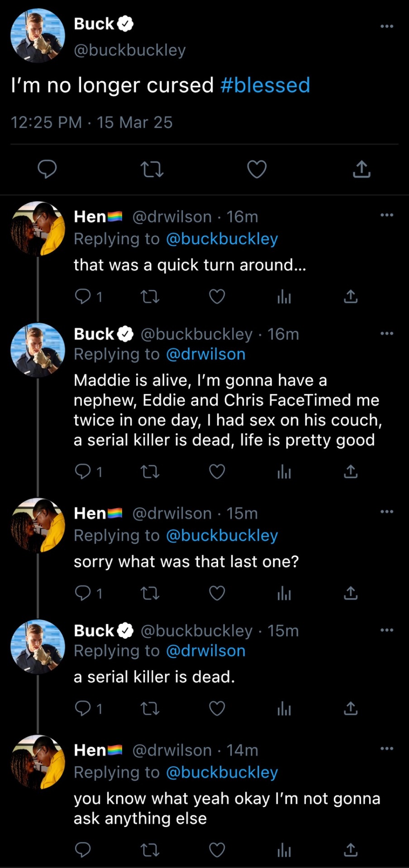
Task: Open @buckbuckley mention in Hen's 14m reply
Action: (x=222, y=773)
